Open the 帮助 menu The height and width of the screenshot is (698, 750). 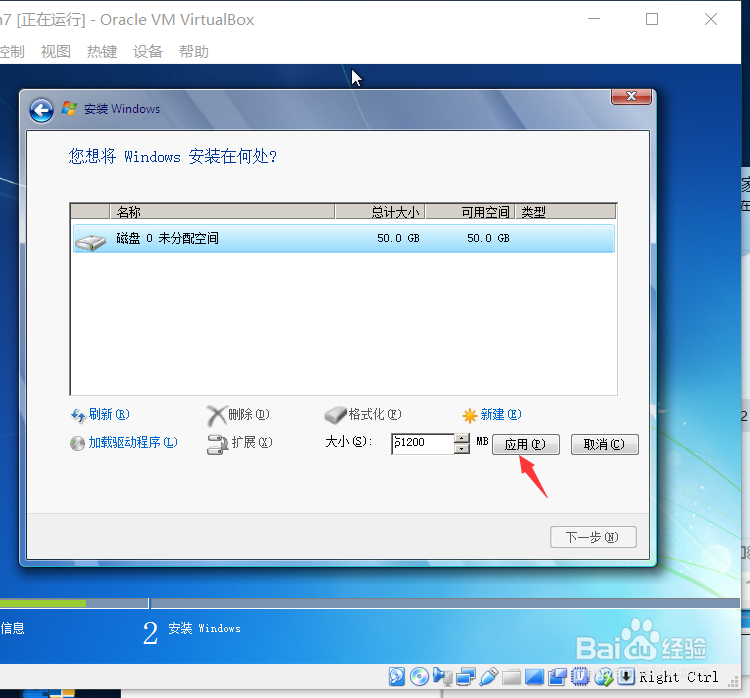point(194,51)
